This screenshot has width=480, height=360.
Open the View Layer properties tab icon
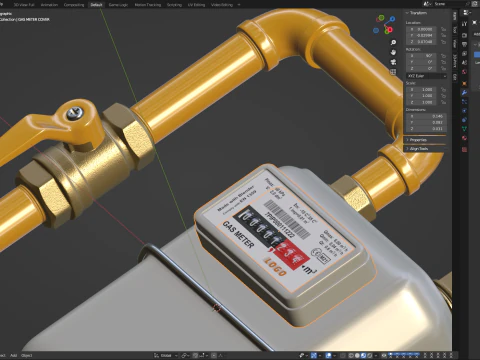pyautogui.click(x=464, y=53)
